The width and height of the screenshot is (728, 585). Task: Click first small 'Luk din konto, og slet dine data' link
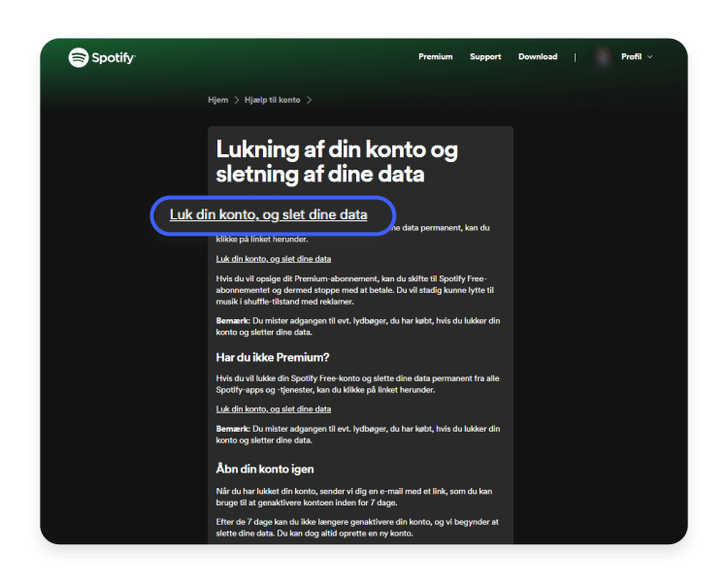[x=273, y=259]
